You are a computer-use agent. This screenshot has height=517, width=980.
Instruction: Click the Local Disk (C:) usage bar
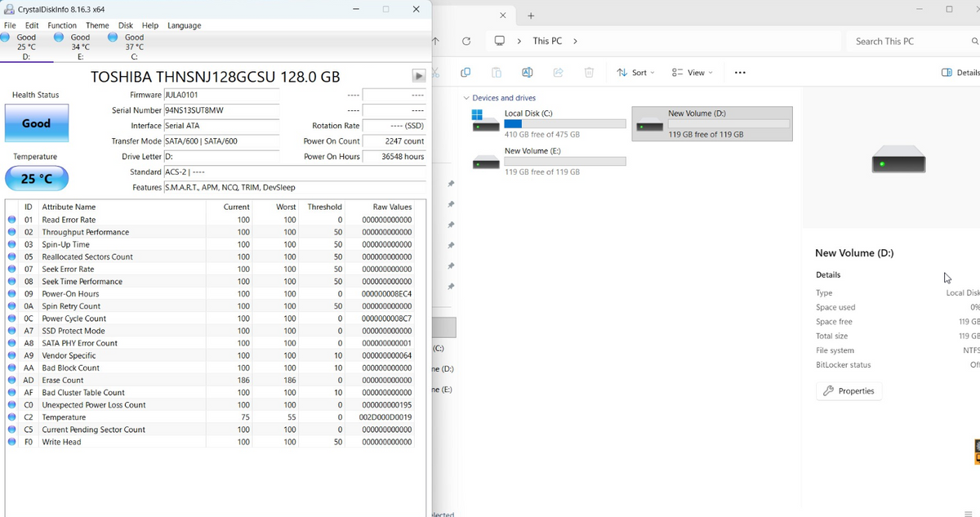tap(565, 123)
